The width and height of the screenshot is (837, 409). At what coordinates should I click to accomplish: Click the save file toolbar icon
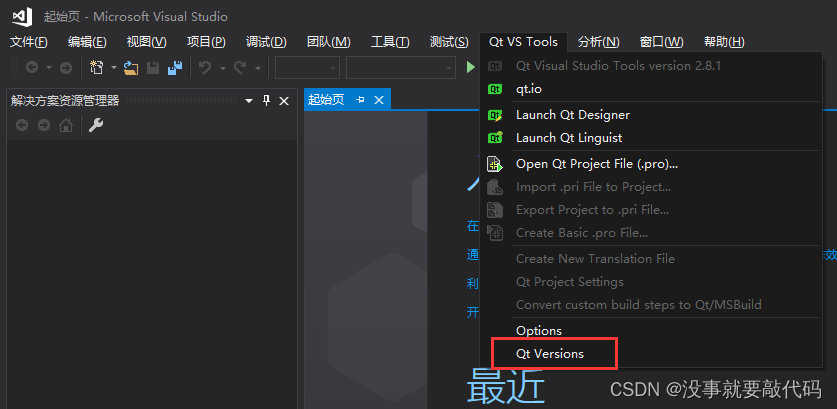(x=153, y=68)
